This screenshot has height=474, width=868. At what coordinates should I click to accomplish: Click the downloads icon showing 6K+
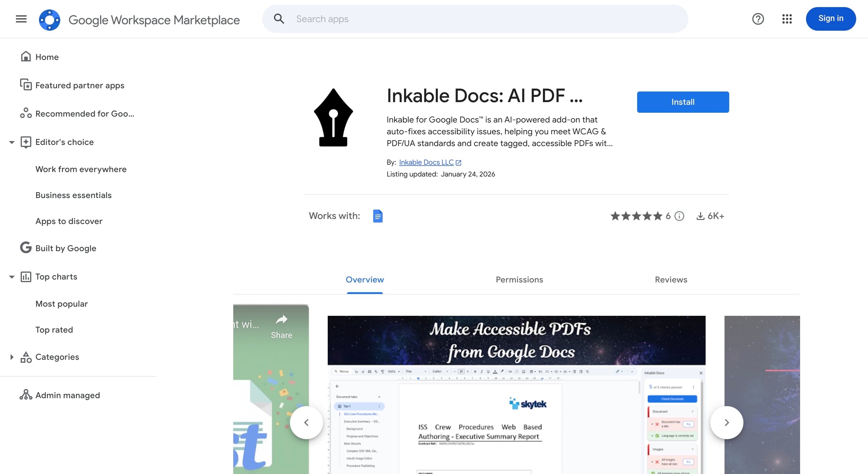click(x=701, y=216)
